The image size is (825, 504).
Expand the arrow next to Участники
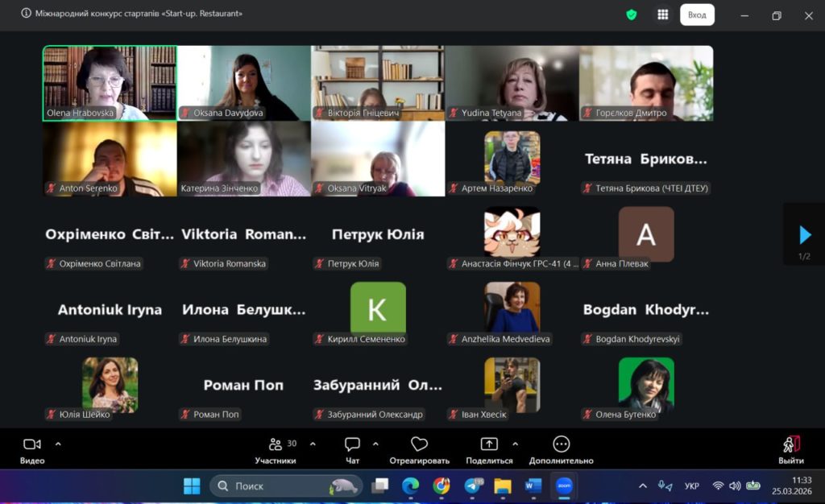[313, 444]
